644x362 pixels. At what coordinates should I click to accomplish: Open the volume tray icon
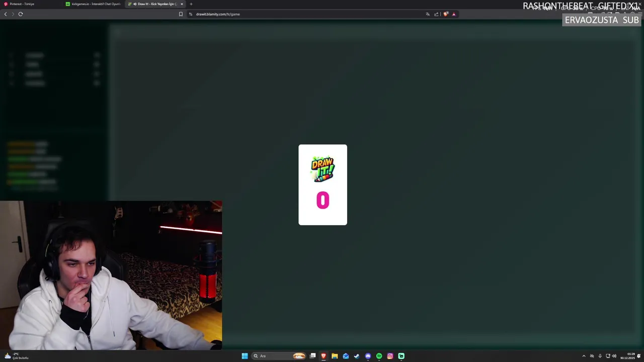click(614, 356)
